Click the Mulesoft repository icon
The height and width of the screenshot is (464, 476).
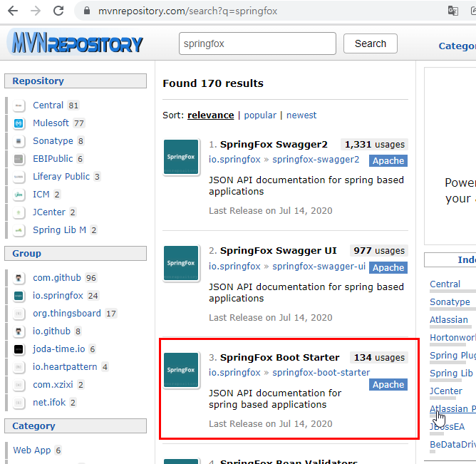(x=19, y=123)
